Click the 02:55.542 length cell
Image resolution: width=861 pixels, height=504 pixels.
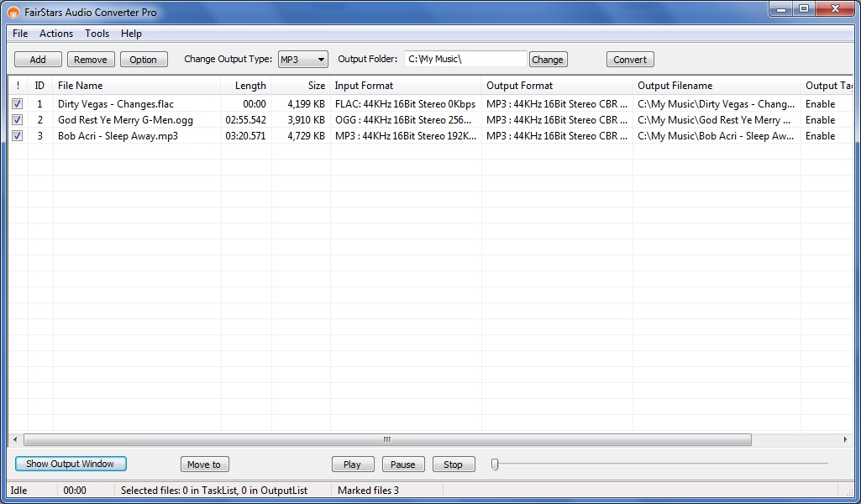click(x=245, y=119)
